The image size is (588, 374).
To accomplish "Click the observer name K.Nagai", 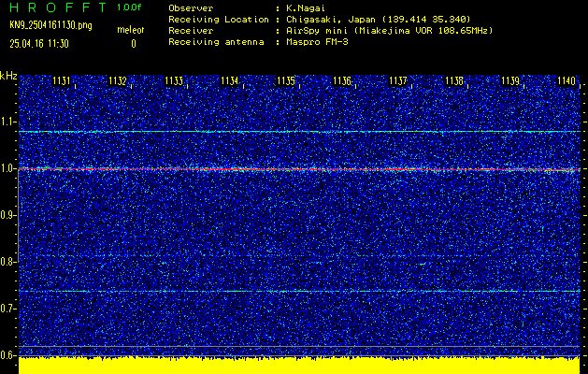I will (x=306, y=8).
